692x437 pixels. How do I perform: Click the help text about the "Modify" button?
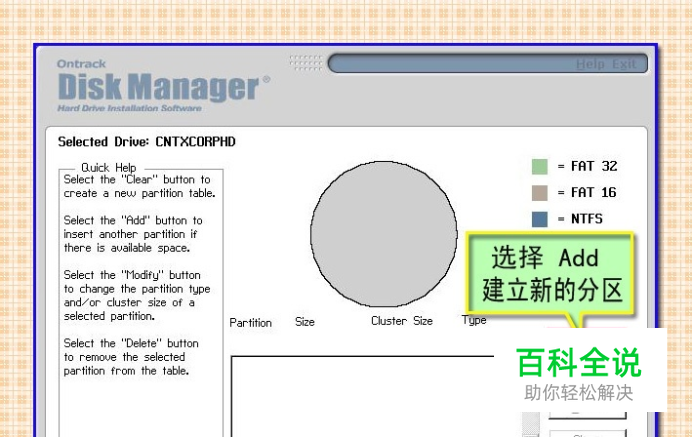pos(137,295)
